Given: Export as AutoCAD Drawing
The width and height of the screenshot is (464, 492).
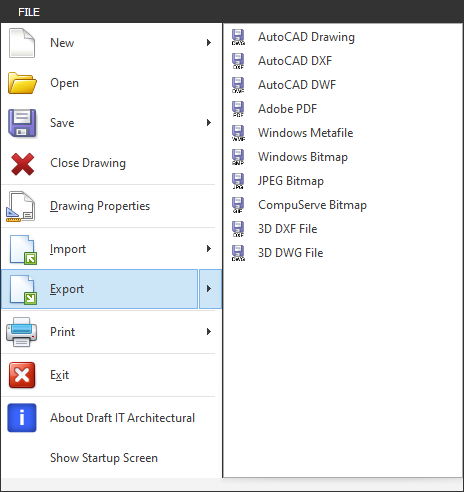Looking at the screenshot, I should point(343,37).
